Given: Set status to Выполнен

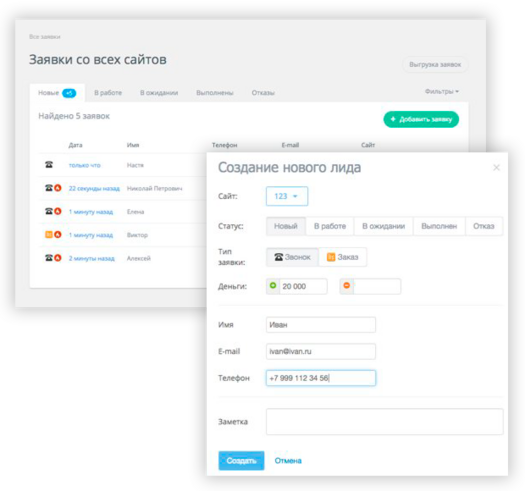Looking at the screenshot, I should point(439,226).
